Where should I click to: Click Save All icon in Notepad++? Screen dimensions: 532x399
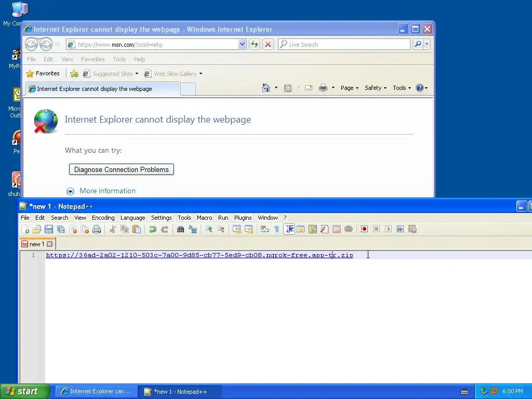pyautogui.click(x=61, y=229)
